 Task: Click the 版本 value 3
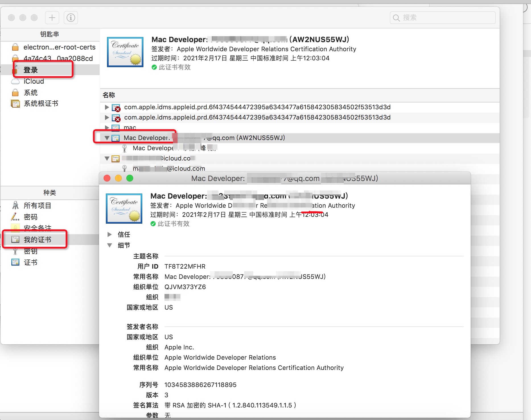click(x=166, y=395)
